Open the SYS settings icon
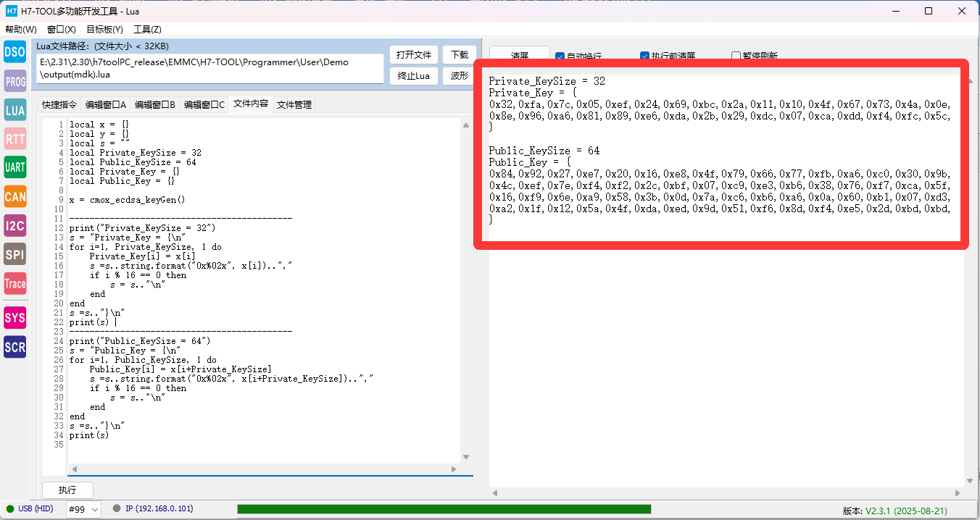Viewport: 980px width, 520px height. click(14, 318)
